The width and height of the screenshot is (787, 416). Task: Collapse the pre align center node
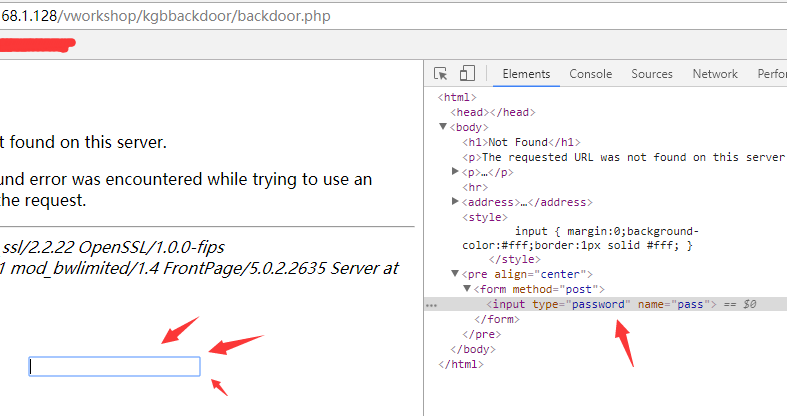click(456, 274)
